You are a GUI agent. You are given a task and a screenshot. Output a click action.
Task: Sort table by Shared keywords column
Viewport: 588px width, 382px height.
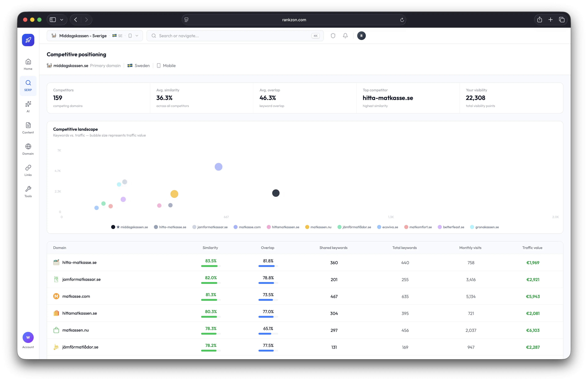click(x=334, y=248)
